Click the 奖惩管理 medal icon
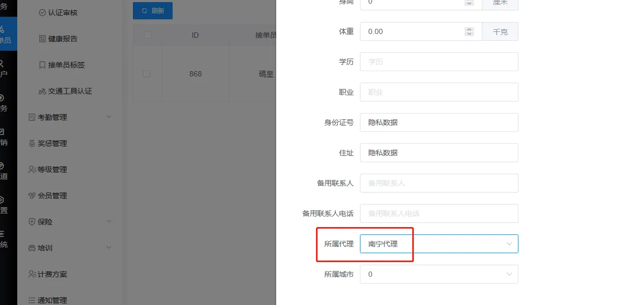This screenshot has width=644, height=305. [x=32, y=143]
